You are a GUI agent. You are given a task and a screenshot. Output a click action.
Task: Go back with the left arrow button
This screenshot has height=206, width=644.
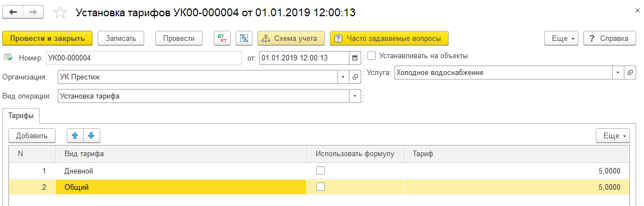click(x=13, y=12)
